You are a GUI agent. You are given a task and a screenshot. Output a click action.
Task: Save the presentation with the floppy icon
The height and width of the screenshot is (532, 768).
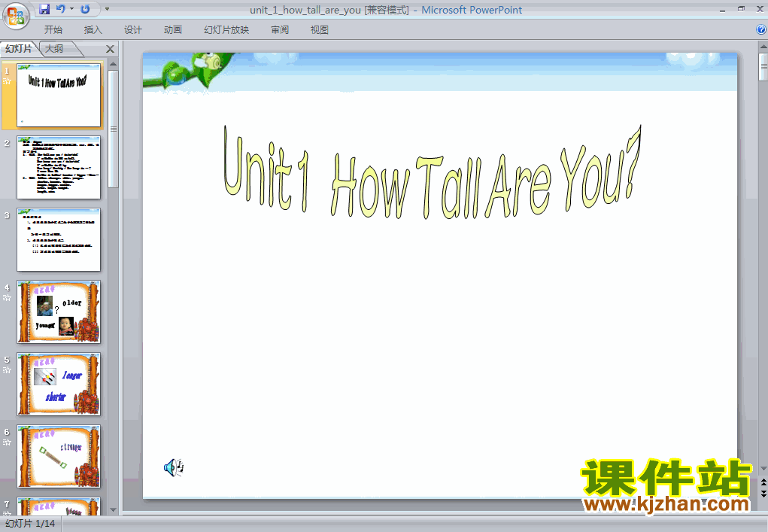pyautogui.click(x=44, y=9)
